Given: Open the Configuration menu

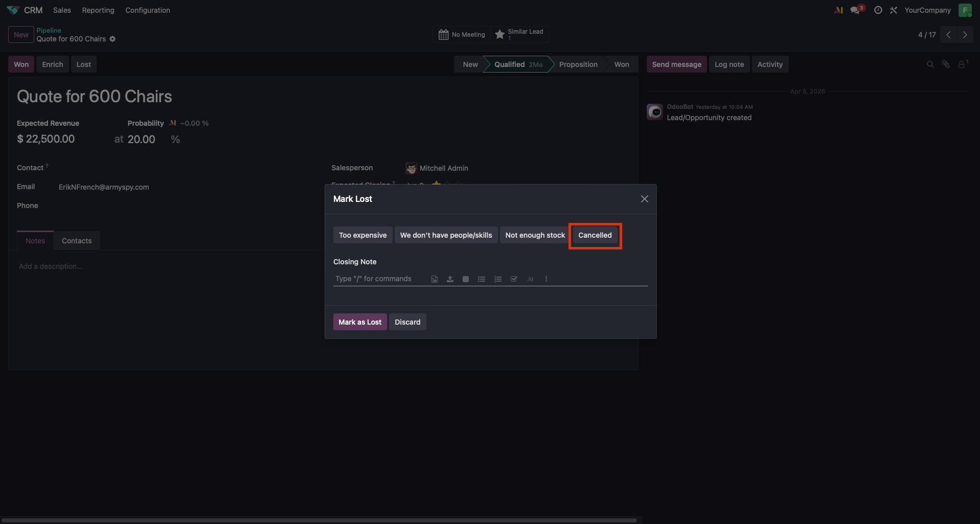Looking at the screenshot, I should pyautogui.click(x=148, y=10).
